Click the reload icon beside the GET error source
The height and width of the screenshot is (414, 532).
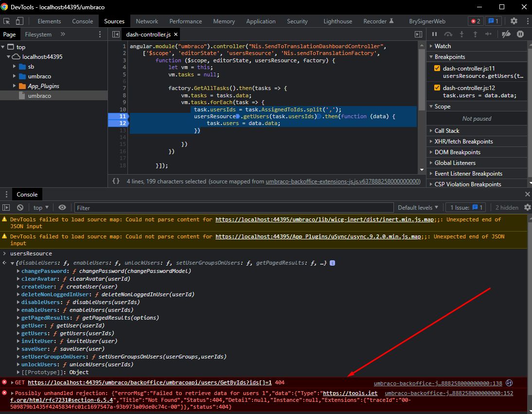(x=509, y=383)
